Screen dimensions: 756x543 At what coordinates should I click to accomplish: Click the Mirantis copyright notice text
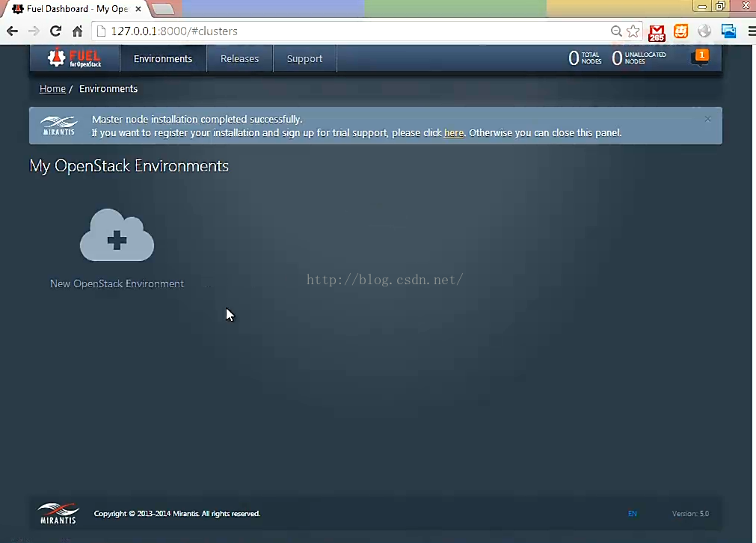tap(177, 514)
